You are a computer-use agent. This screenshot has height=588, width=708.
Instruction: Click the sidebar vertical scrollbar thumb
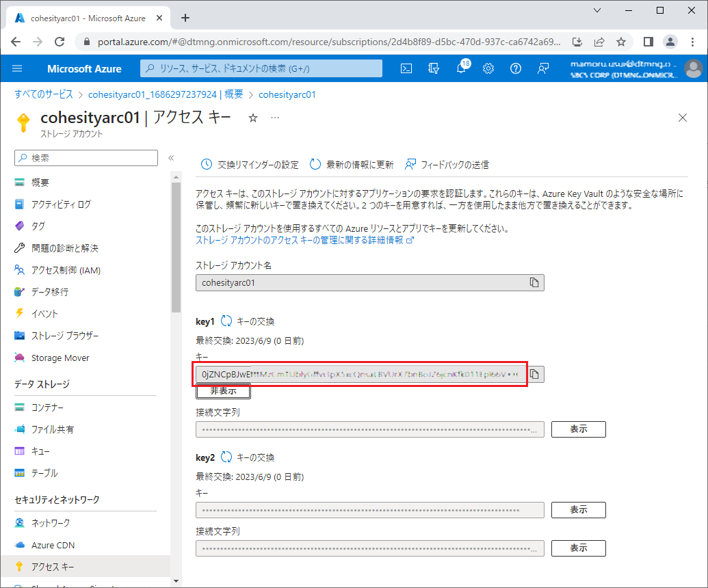point(176,248)
